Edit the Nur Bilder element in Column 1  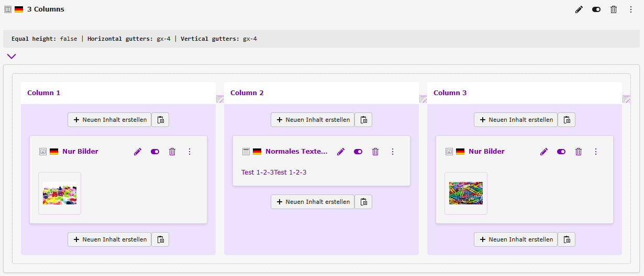tap(138, 152)
